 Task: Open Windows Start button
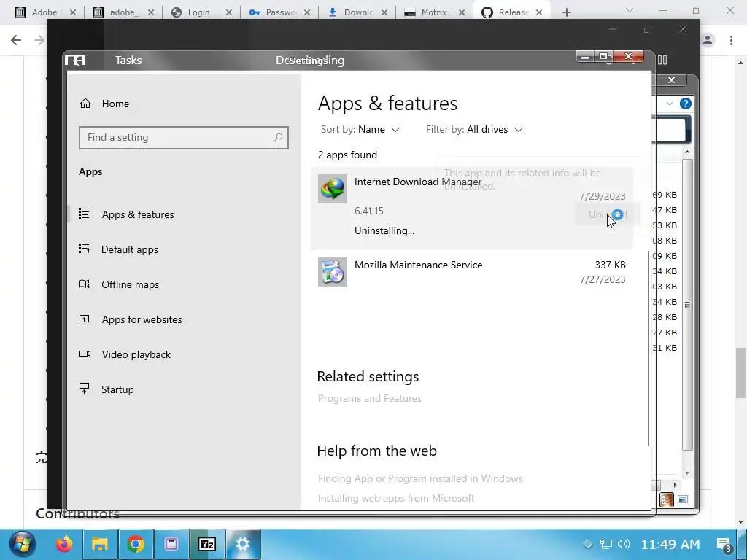click(22, 544)
